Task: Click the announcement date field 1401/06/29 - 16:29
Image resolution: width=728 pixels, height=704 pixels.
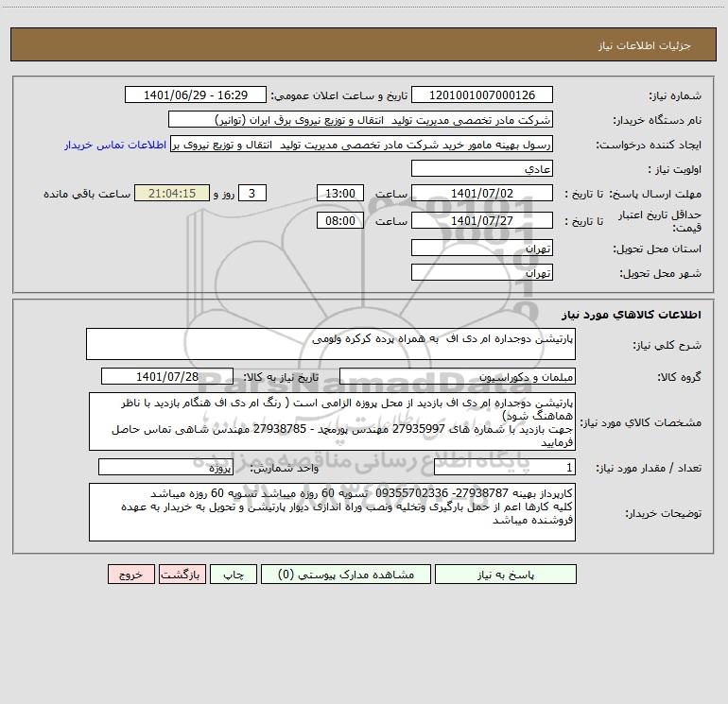Action: 196,95
